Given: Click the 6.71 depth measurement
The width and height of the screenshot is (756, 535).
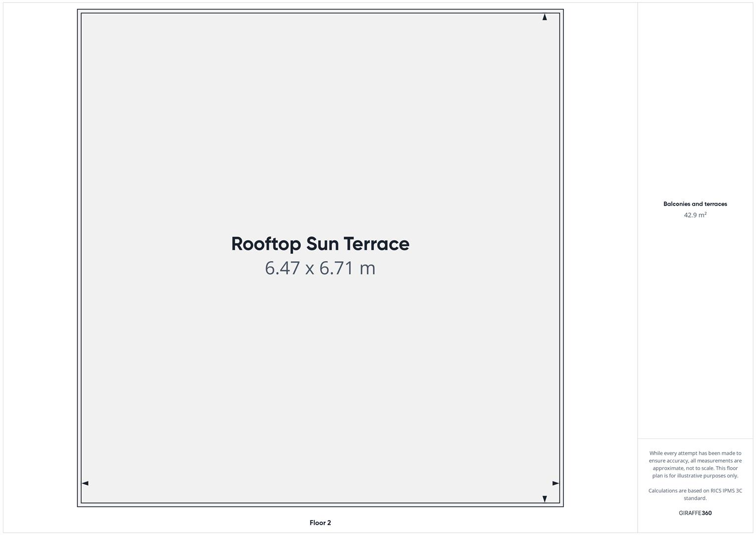Looking at the screenshot, I should [336, 268].
